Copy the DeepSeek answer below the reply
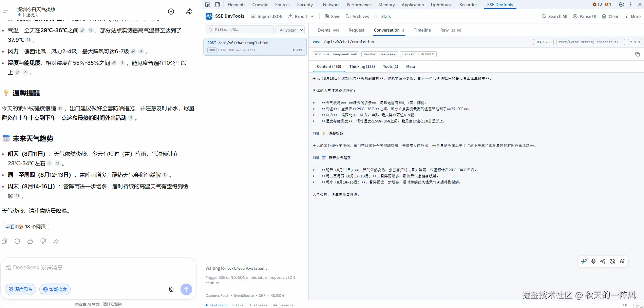Screen dimensions: 644x308 tap(4, 241)
